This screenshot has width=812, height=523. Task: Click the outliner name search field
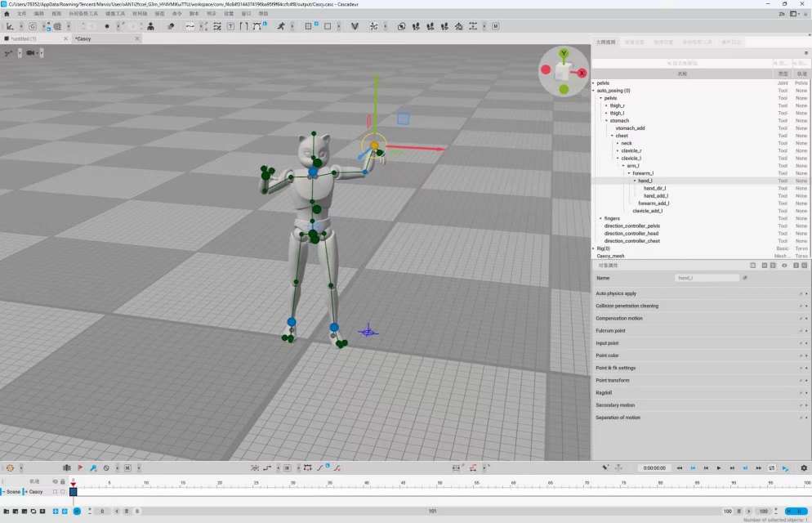pyautogui.click(x=683, y=63)
